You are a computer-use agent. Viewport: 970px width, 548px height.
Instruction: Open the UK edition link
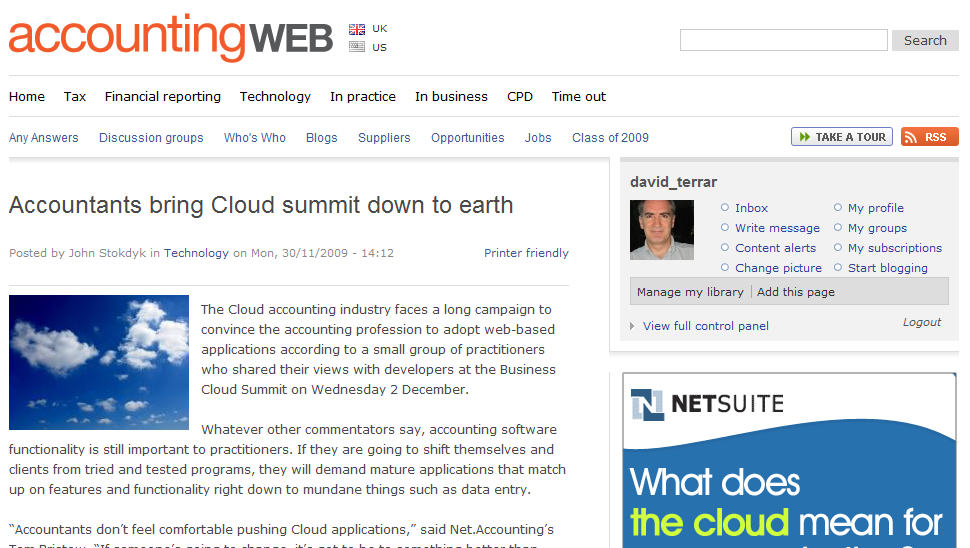[x=380, y=28]
